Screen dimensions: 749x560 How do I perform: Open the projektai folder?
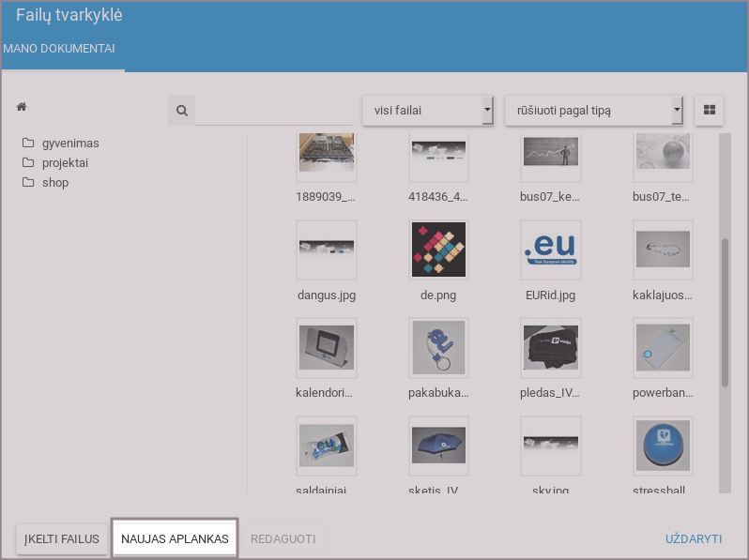click(65, 163)
